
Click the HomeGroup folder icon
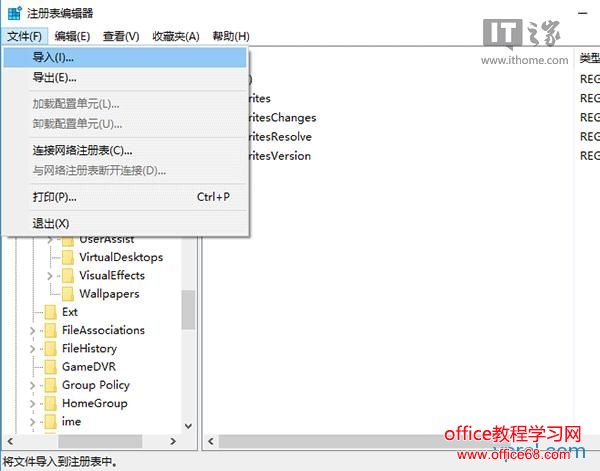pyautogui.click(x=51, y=403)
